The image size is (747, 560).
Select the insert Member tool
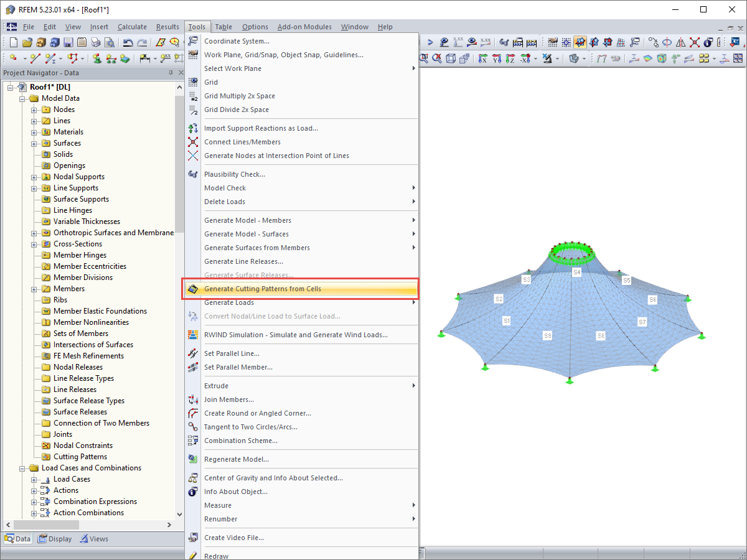point(51,58)
